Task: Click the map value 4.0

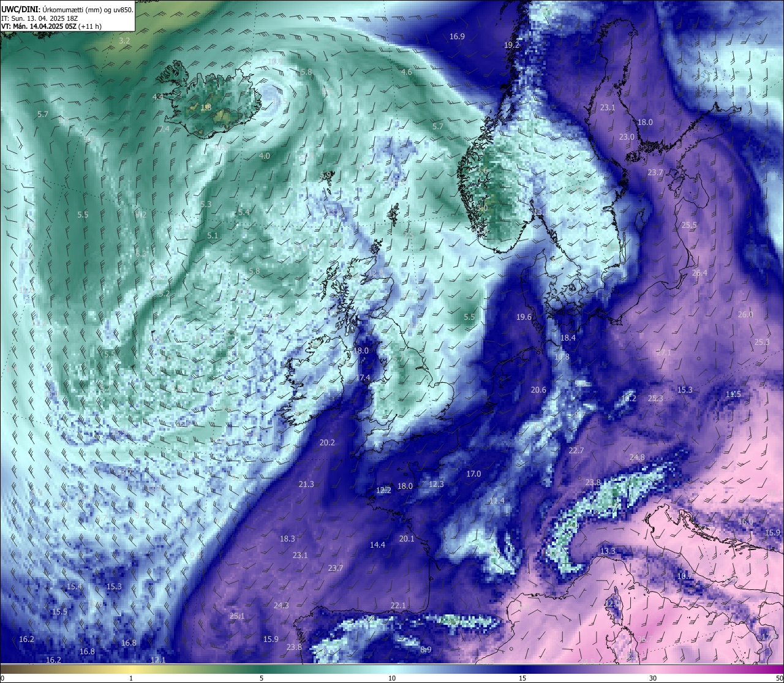Action: [x=264, y=156]
